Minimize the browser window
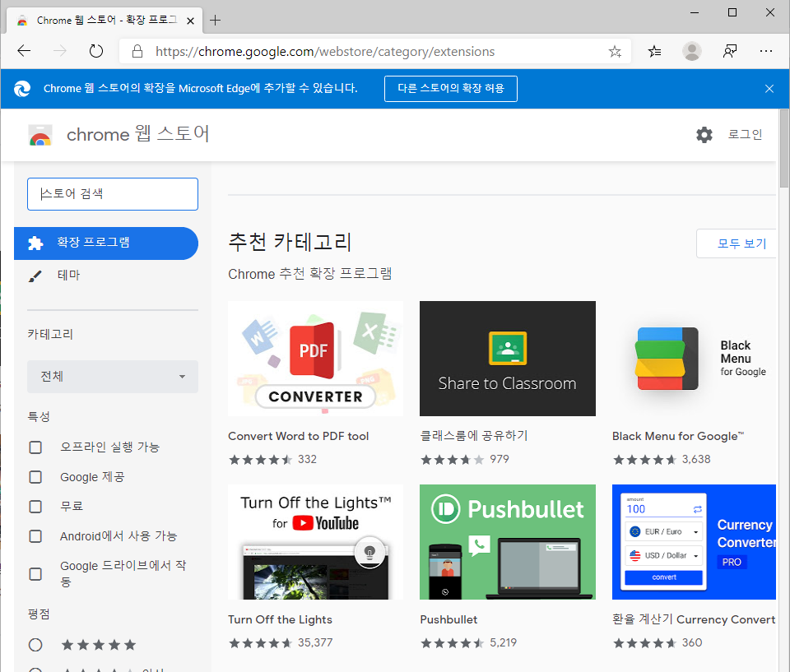This screenshot has height=672, width=790. [x=695, y=12]
